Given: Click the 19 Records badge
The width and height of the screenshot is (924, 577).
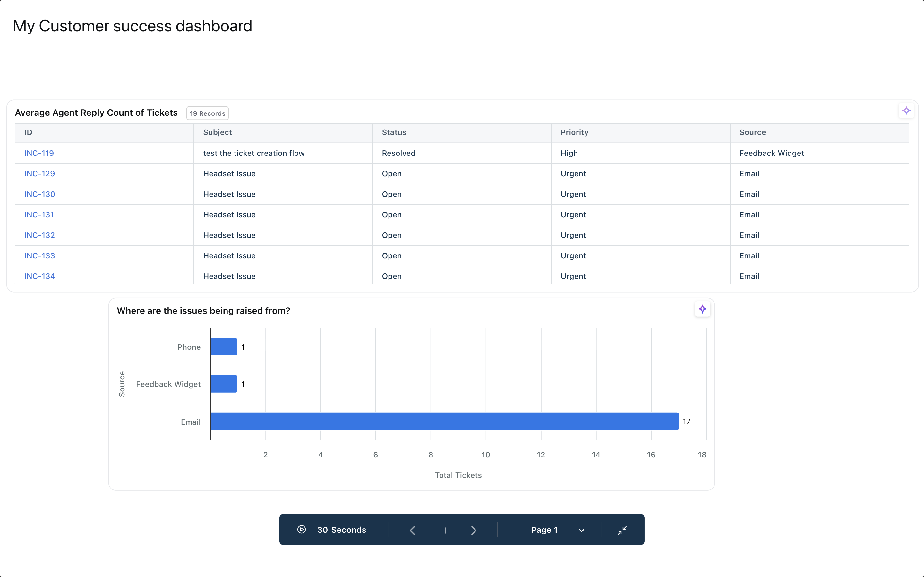Looking at the screenshot, I should click(x=207, y=113).
